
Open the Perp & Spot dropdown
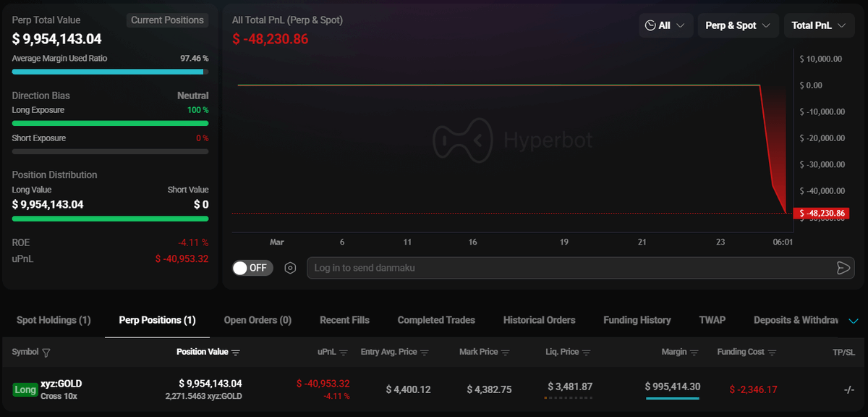point(738,25)
